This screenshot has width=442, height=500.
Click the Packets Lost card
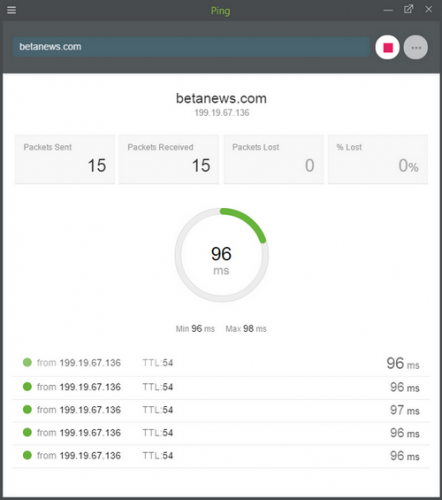[274, 159]
